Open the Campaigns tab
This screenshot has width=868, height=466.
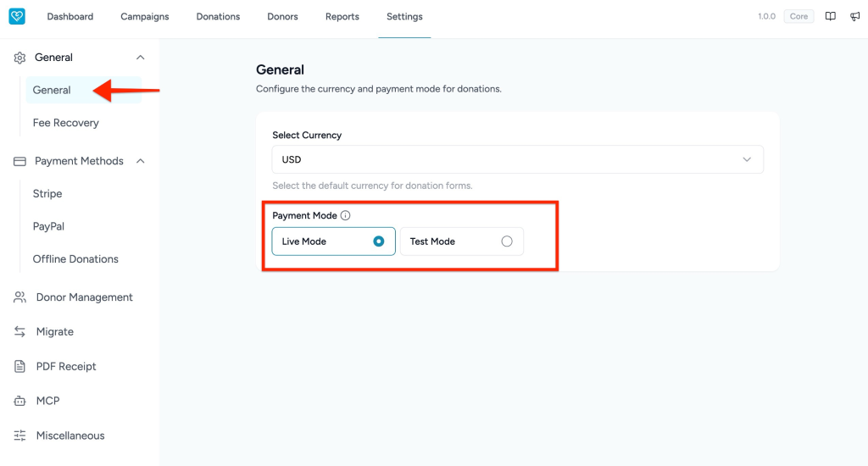145,17
